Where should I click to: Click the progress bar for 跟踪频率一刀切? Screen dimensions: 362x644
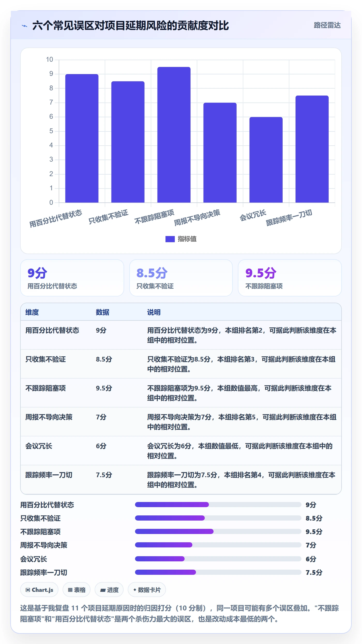pyautogui.click(x=218, y=572)
